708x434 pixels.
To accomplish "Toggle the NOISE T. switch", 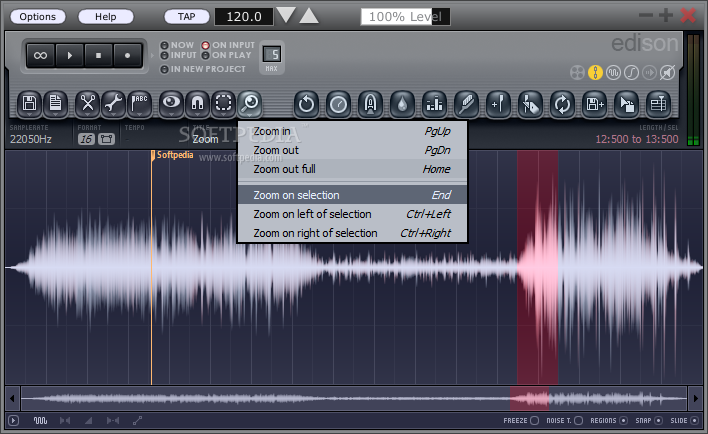I will tap(578, 420).
